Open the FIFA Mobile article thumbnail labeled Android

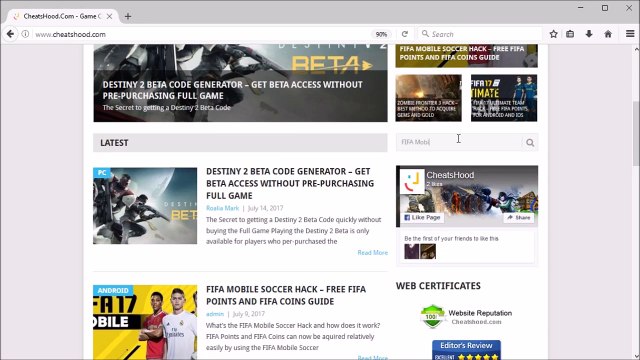[145, 322]
